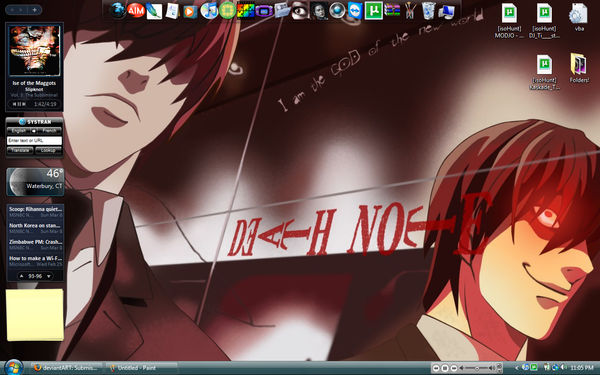
Task: Launch AIM from the dock
Action: [x=136, y=10]
